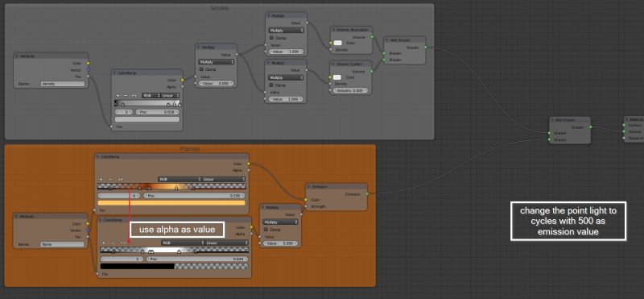
Task: Click the Pos 0.530 field
Action: pyautogui.click(x=194, y=196)
